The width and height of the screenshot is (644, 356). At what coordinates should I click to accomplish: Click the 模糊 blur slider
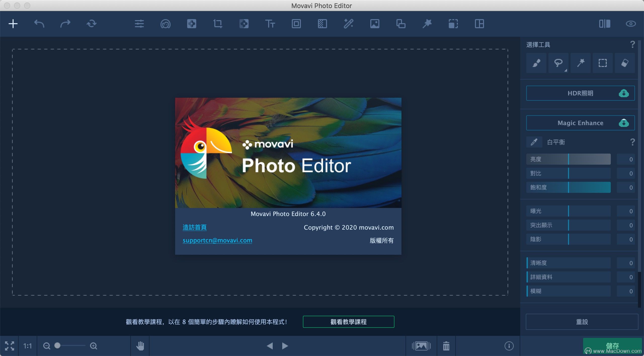[569, 291]
